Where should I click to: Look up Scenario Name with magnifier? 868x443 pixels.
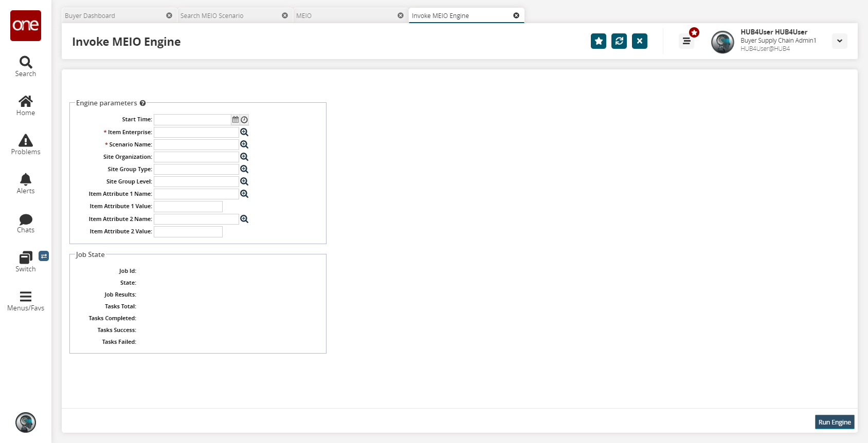point(244,144)
